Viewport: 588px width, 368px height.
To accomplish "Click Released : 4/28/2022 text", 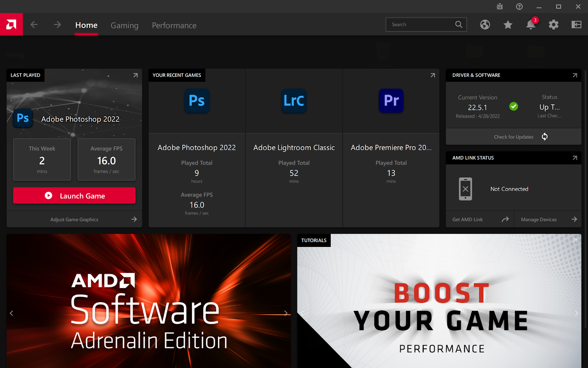I will click(477, 116).
